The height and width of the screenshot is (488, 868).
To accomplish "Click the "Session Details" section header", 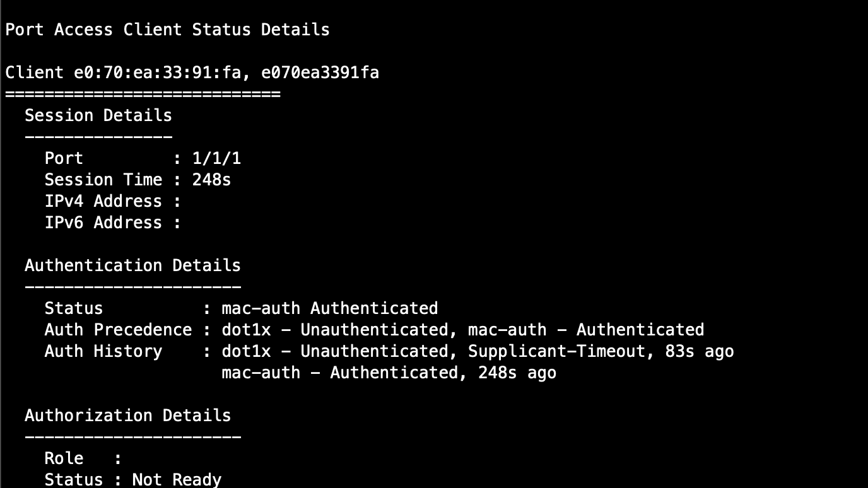I will coord(98,115).
